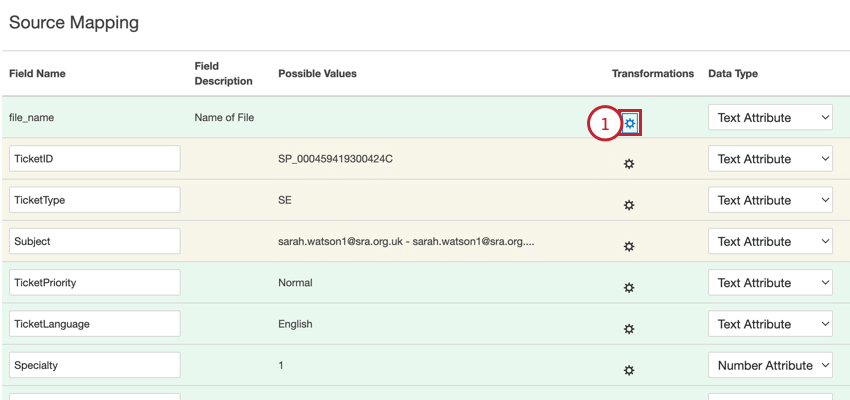Edit the Subject field name box
850x400 pixels.
click(95, 241)
